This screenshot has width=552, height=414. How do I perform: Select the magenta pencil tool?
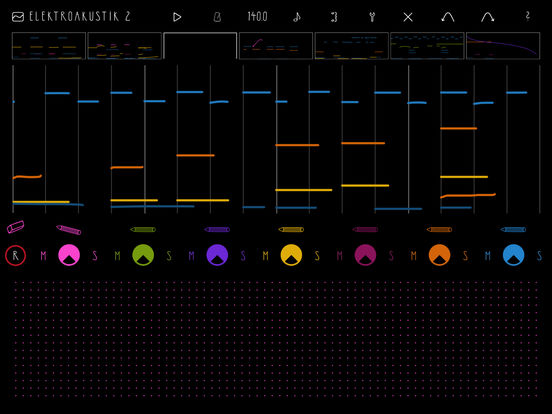point(365,230)
